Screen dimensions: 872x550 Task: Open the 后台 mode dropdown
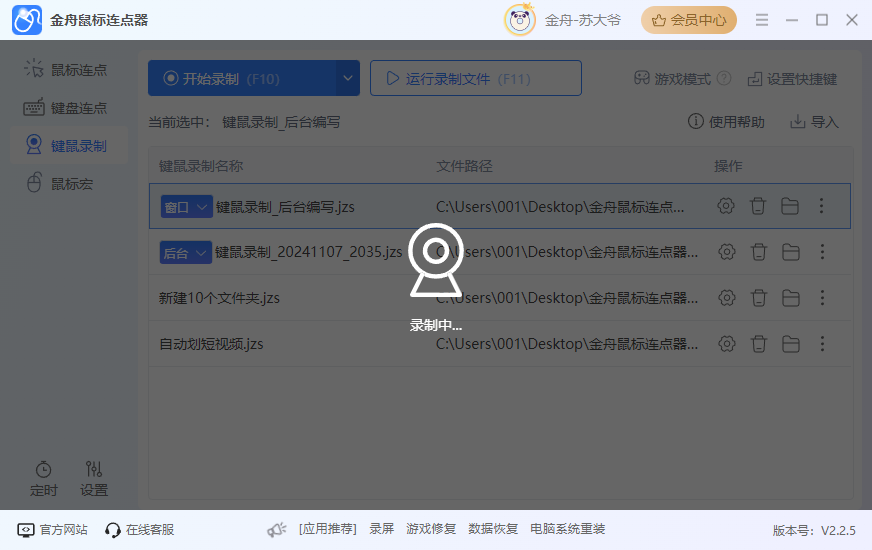pyautogui.click(x=185, y=253)
